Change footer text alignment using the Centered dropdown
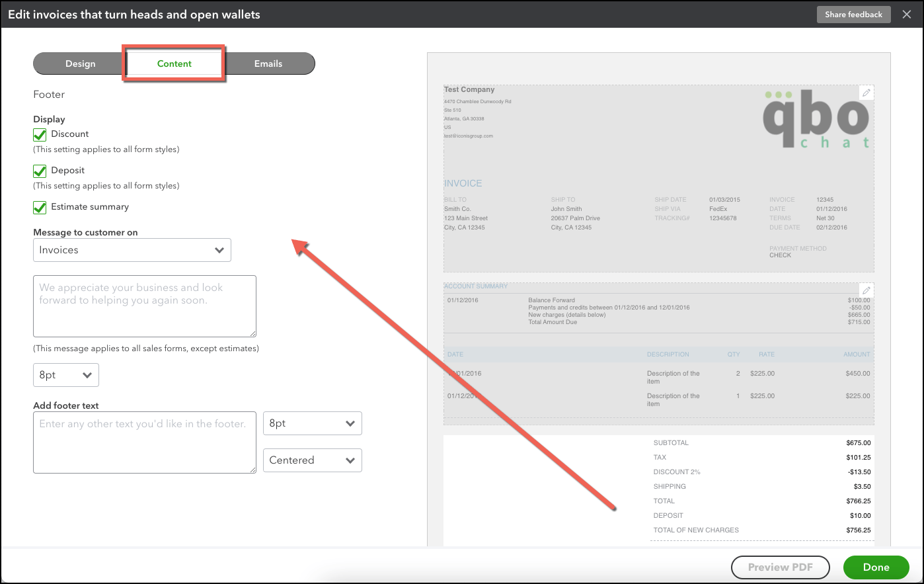 coord(312,460)
